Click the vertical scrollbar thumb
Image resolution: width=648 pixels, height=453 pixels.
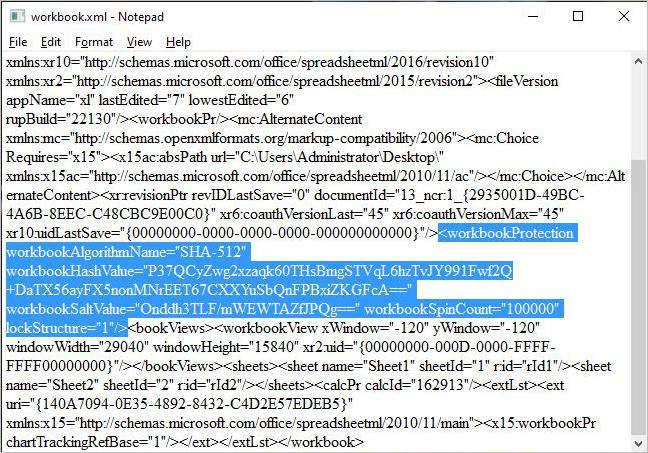point(638,294)
